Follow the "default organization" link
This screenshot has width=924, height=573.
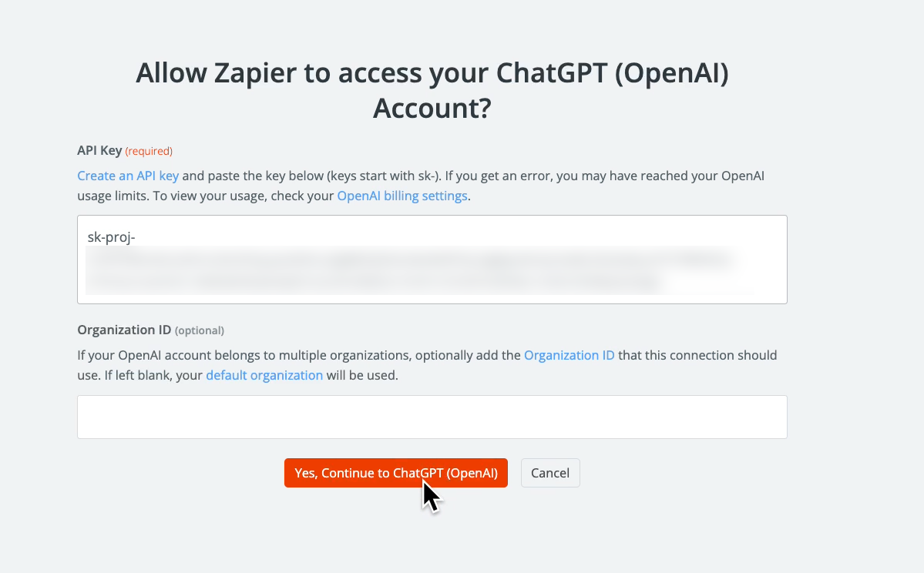tap(264, 375)
